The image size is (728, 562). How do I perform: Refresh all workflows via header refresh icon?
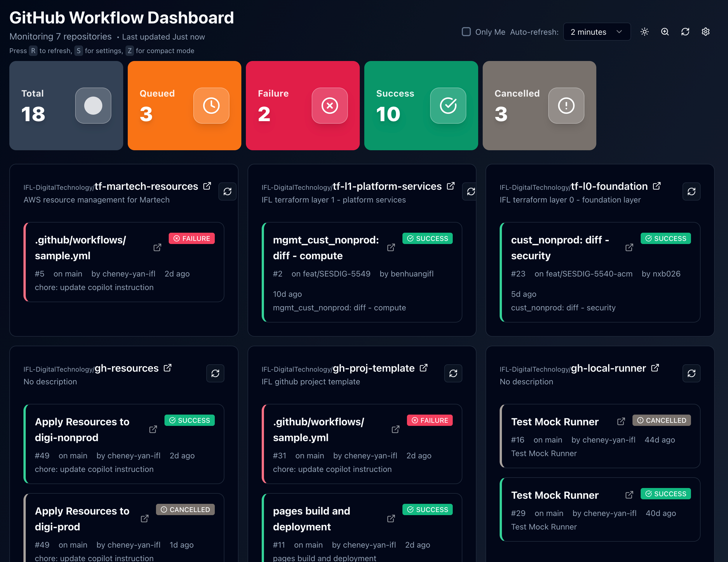point(685,32)
